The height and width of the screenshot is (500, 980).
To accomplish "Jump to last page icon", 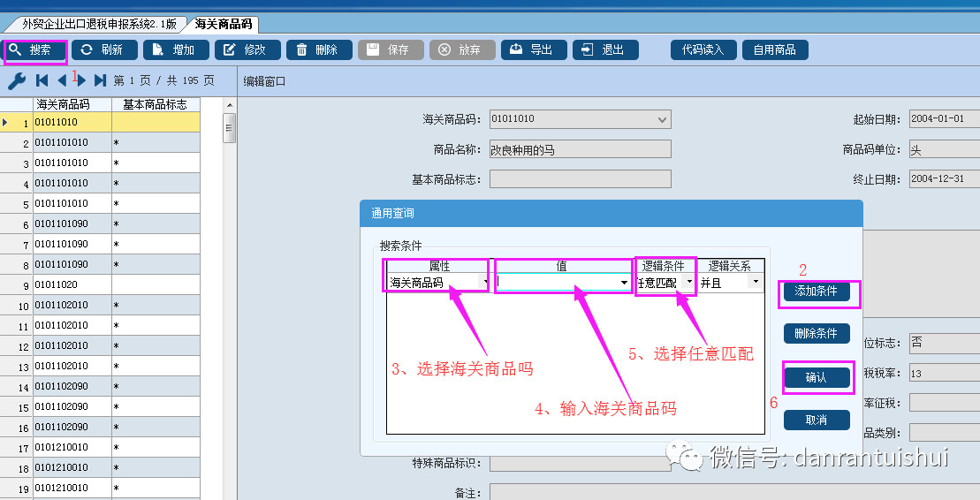I will pyautogui.click(x=100, y=80).
